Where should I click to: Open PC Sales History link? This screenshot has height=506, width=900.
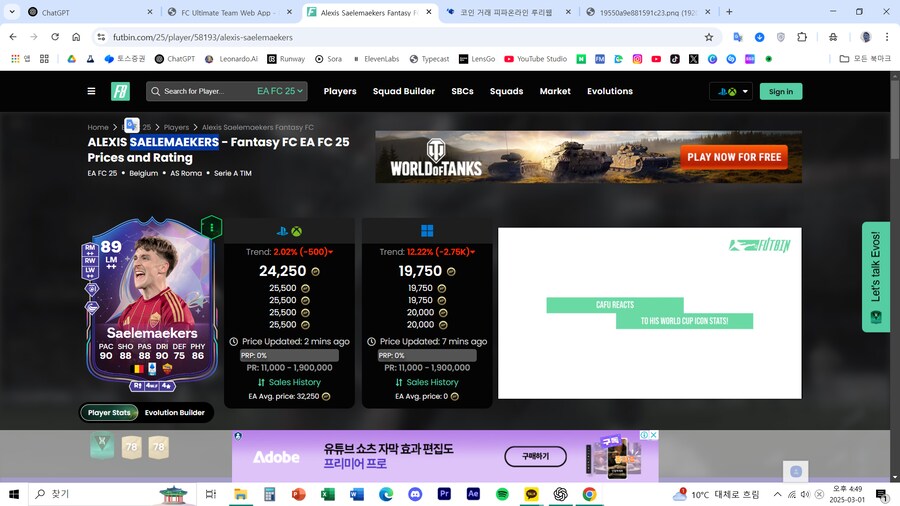(427, 382)
